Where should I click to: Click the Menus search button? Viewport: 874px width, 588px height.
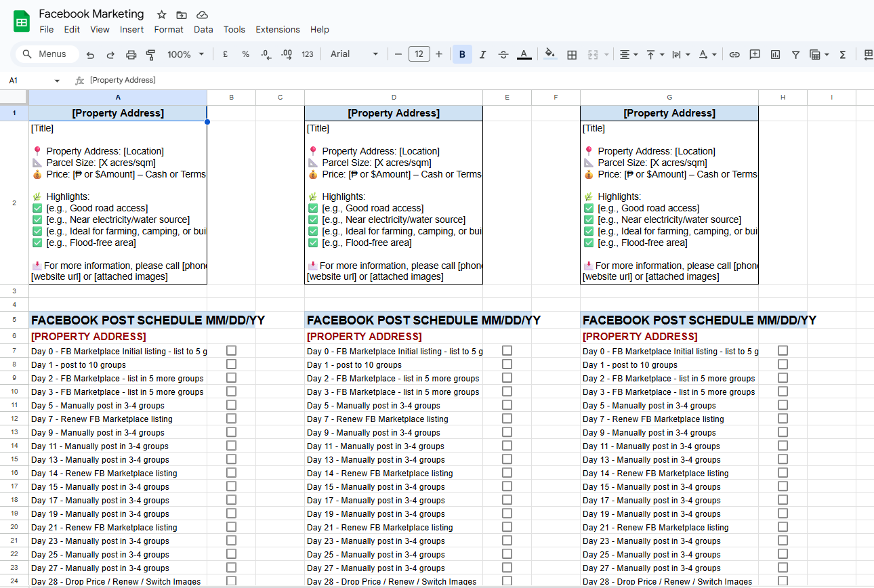pyautogui.click(x=45, y=54)
